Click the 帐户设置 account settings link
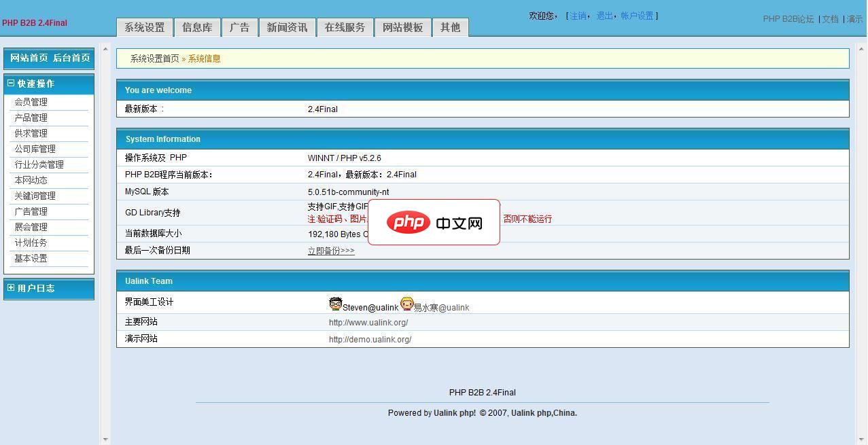 tap(637, 16)
